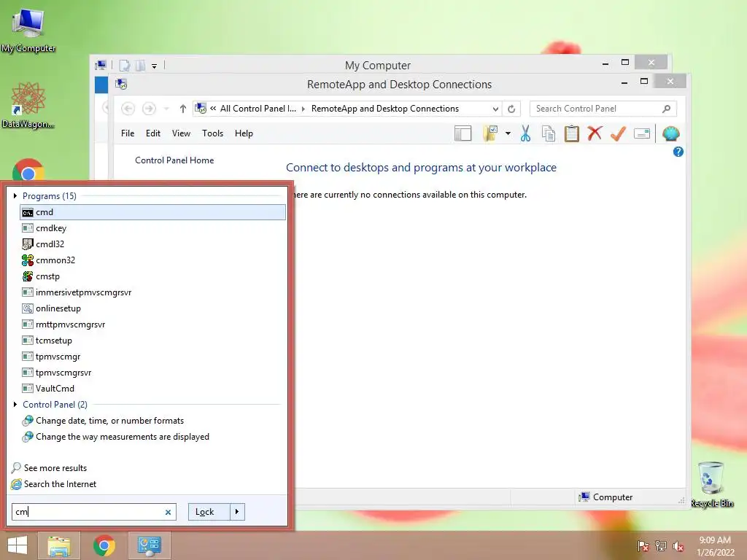Open the View menu

tap(181, 133)
